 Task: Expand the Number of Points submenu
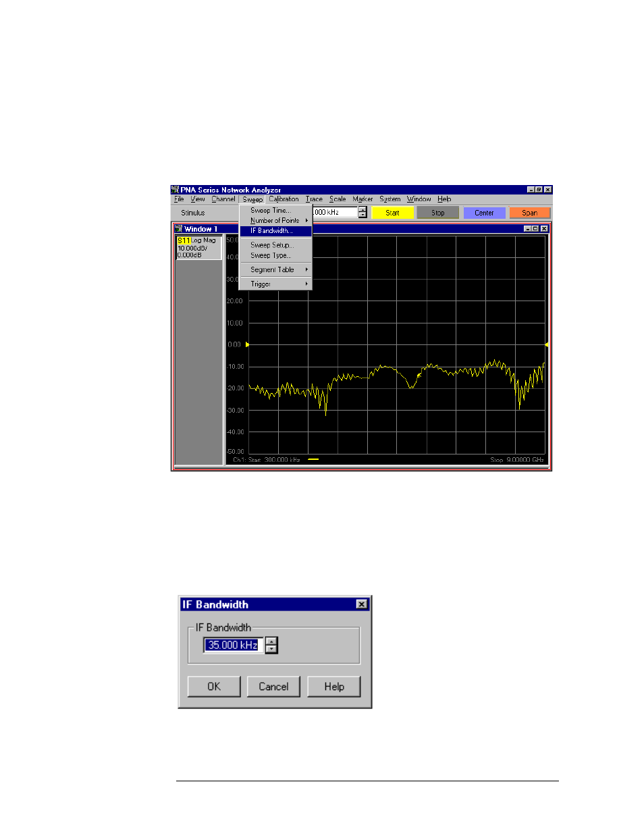point(275,221)
